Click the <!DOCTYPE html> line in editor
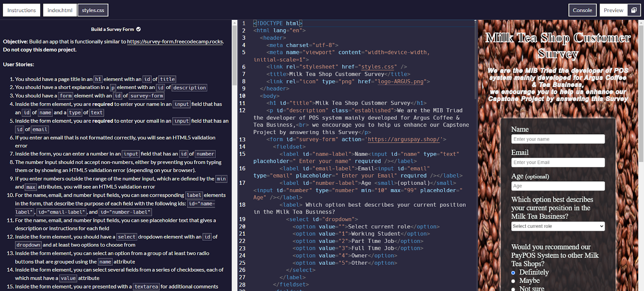644x291 pixels. [278, 23]
